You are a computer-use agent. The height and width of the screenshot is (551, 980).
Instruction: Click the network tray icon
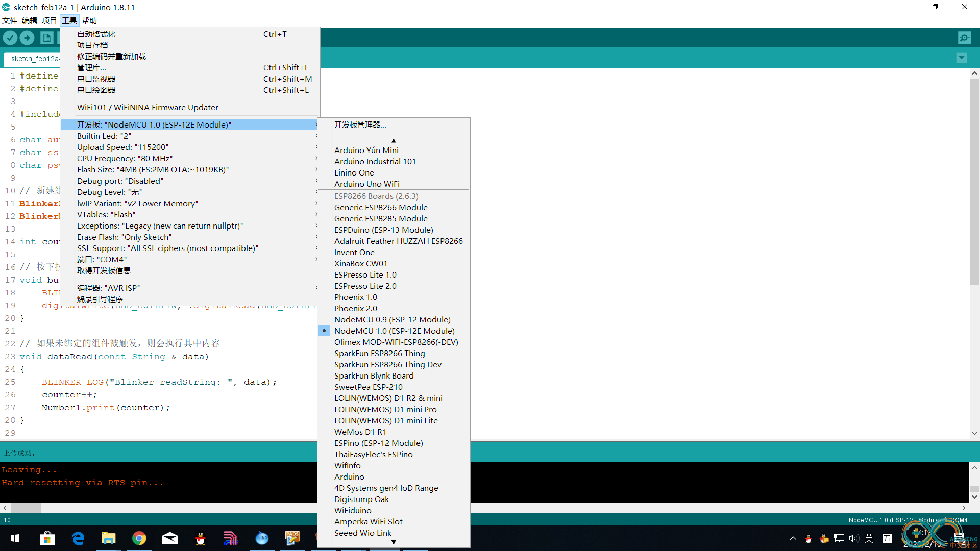coord(839,538)
